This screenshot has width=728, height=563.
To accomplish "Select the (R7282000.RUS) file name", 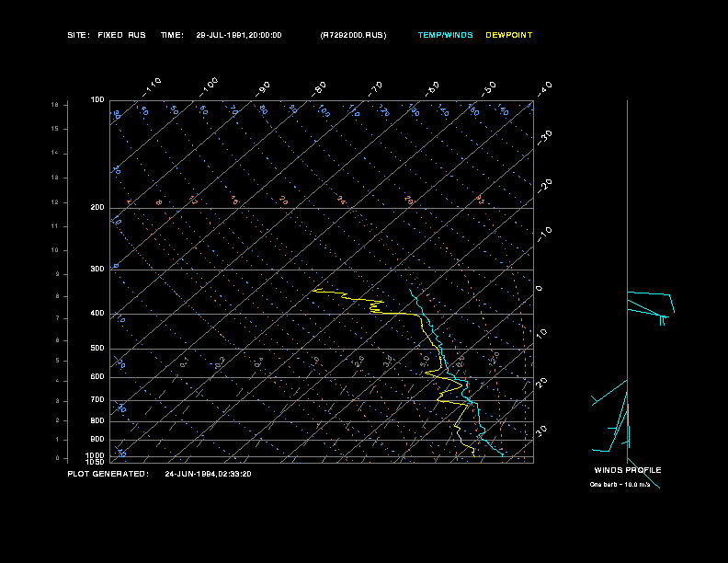I will [353, 35].
